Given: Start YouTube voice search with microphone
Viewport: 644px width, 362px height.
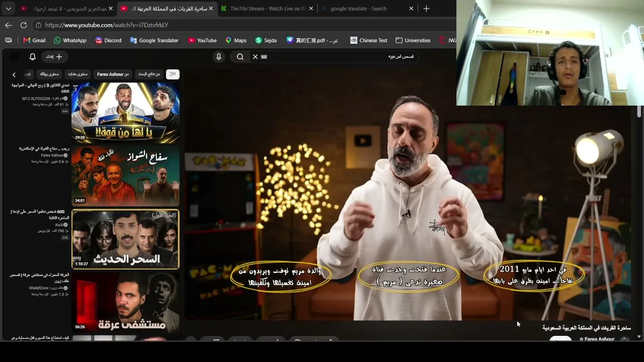Looking at the screenshot, I should [x=218, y=57].
